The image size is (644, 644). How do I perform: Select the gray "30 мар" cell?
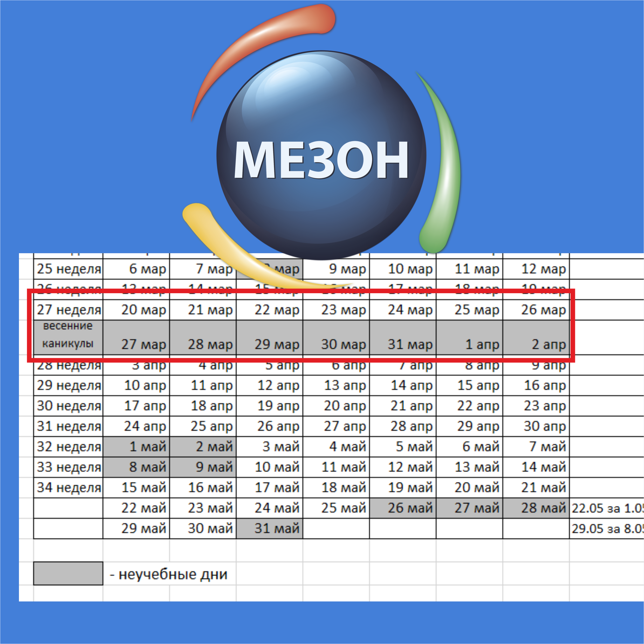336,338
